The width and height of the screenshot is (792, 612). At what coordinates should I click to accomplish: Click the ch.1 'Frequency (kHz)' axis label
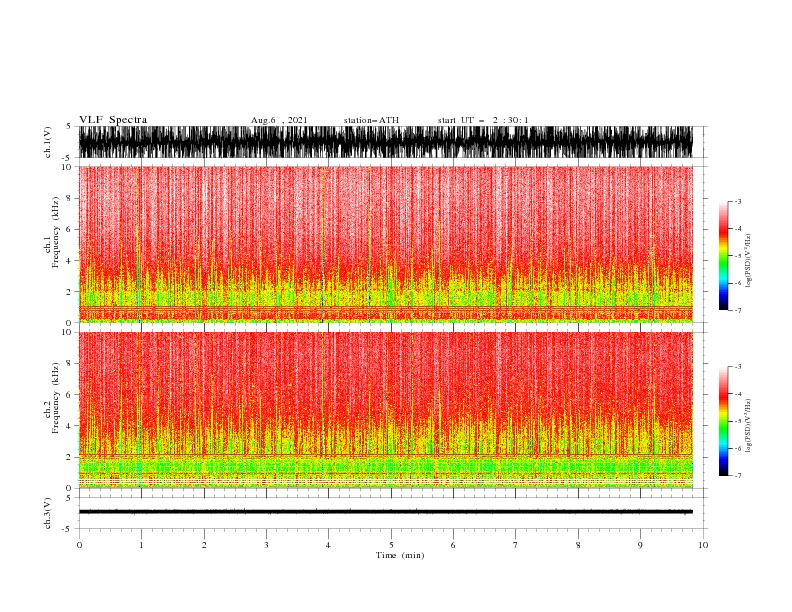click(56, 232)
